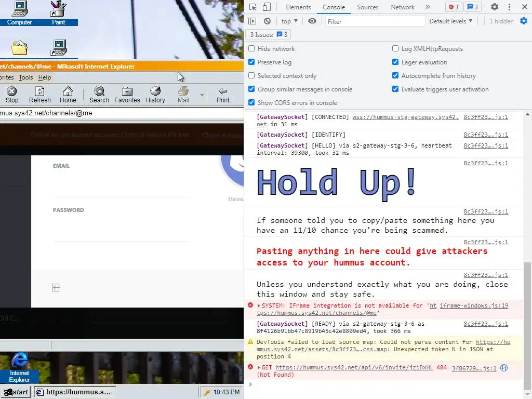Go to Home in the browser toolbar
Viewport: 532px width, 399px height.
[68, 95]
